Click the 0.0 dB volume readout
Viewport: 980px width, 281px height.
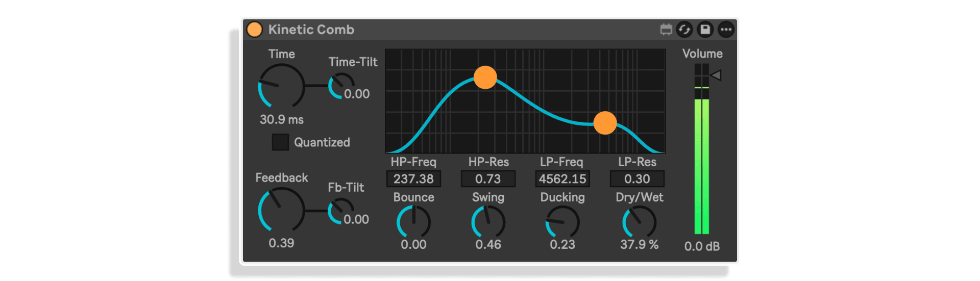(702, 246)
